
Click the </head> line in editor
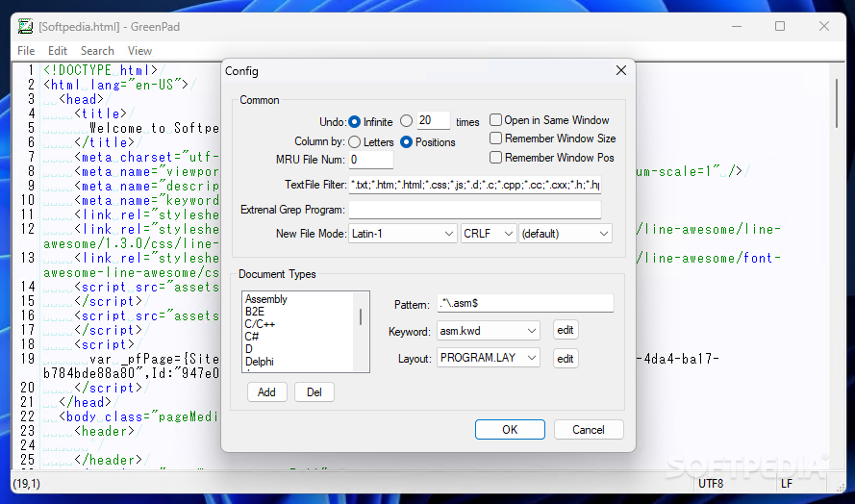[85, 402]
